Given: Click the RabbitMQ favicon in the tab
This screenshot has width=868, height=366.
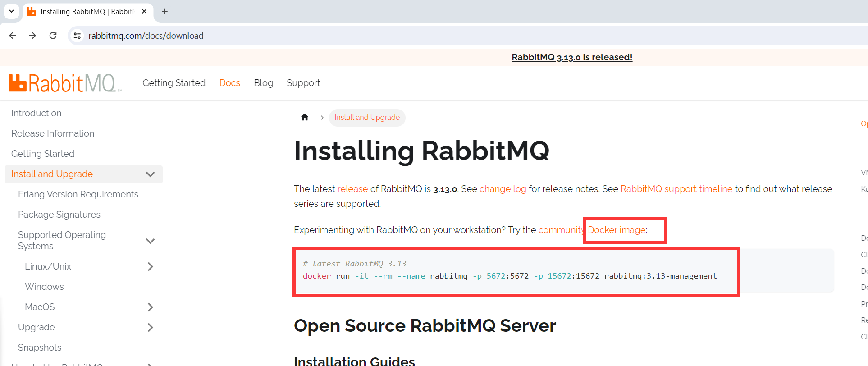Looking at the screenshot, I should pyautogui.click(x=32, y=11).
